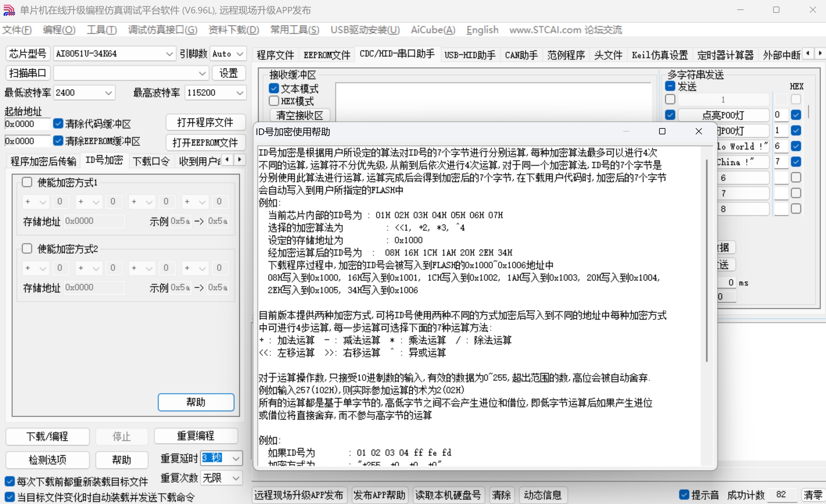Click the 设置 button beside the serial port
Screen dimensions: 826x504
(229, 73)
